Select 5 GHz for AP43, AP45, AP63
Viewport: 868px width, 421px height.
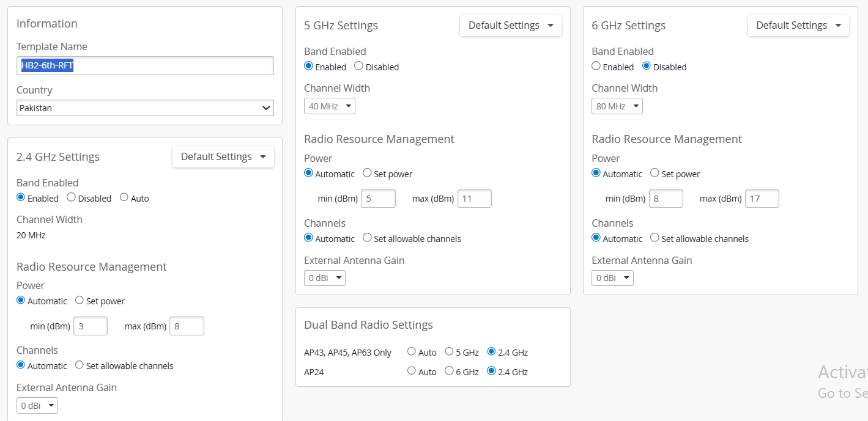(449, 352)
